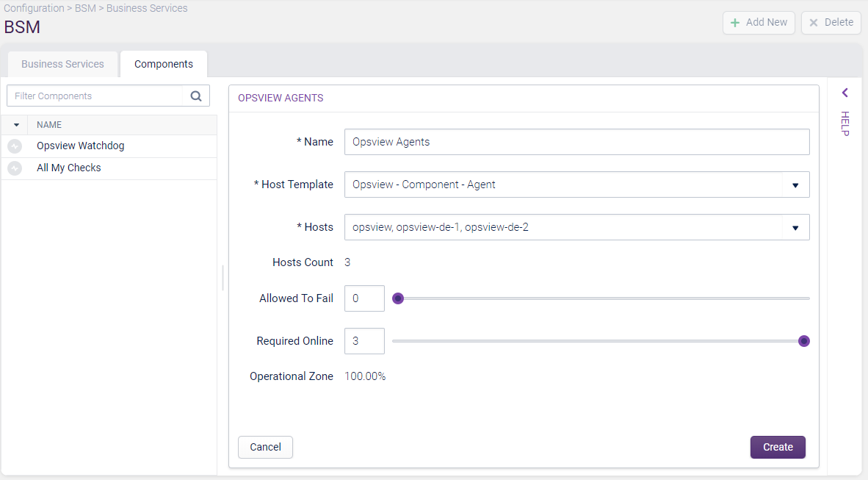This screenshot has width=868, height=480.
Task: Click the Allowed To Fail slider handle
Action: (397, 298)
